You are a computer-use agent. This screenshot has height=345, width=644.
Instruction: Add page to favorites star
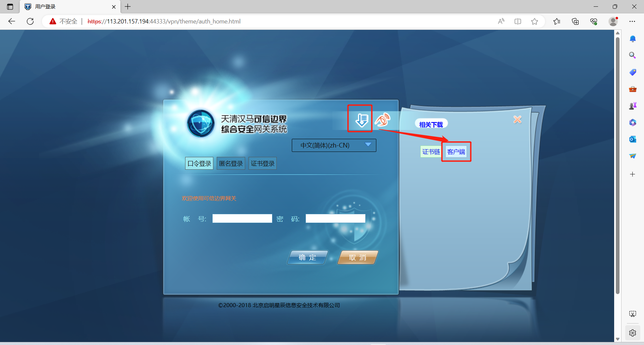[x=535, y=21]
